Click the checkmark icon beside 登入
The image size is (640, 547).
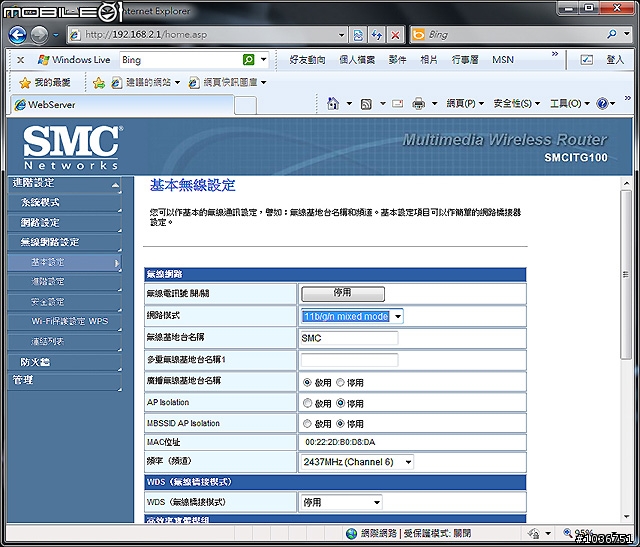coord(587,60)
